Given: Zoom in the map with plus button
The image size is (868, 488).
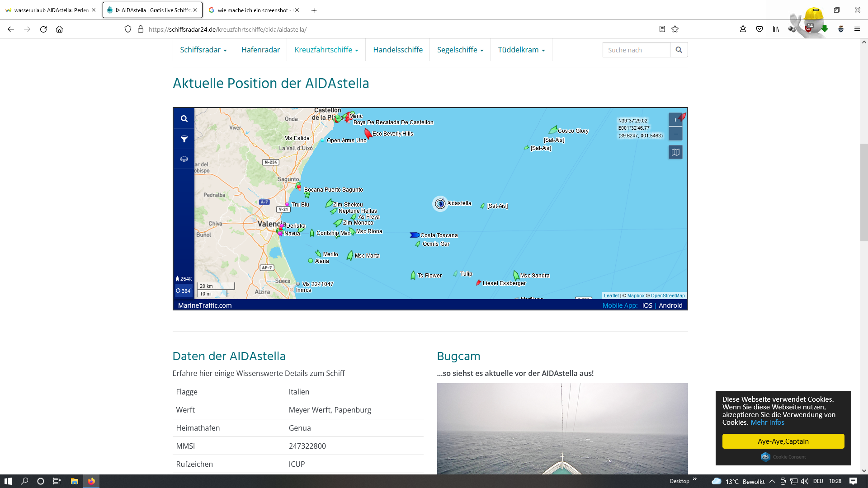Looking at the screenshot, I should point(675,120).
